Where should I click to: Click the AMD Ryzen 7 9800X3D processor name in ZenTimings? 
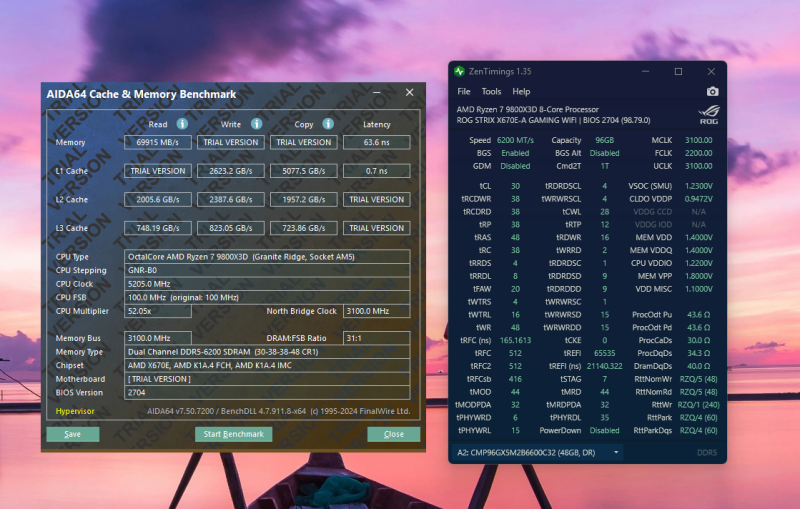pyautogui.click(x=528, y=109)
